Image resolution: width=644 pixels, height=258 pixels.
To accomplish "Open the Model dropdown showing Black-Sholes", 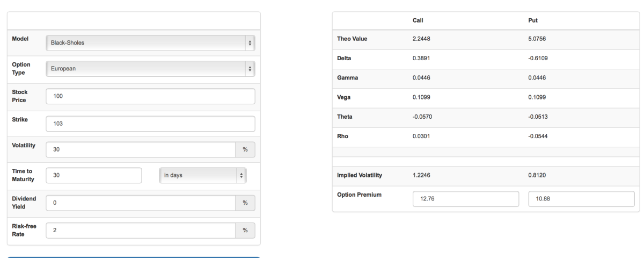I will coord(150,43).
